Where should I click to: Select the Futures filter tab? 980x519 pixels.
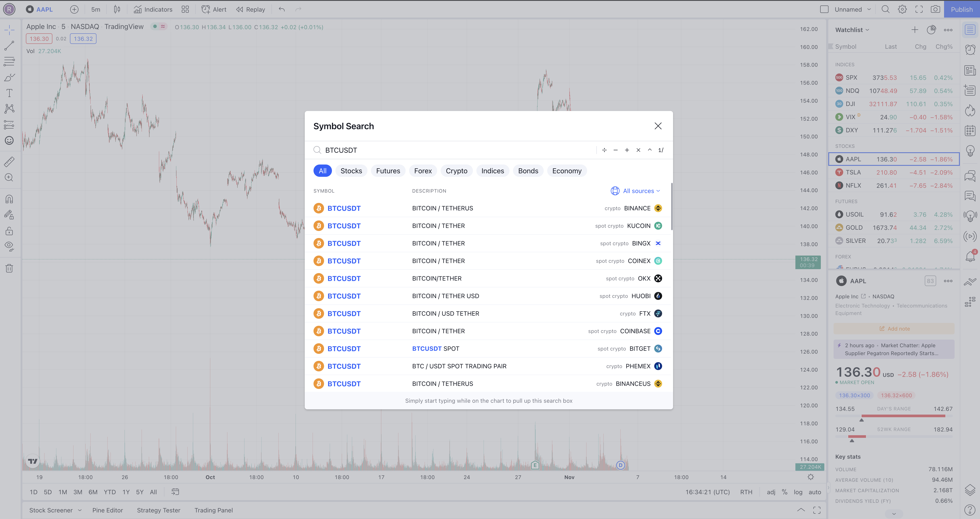click(x=388, y=171)
